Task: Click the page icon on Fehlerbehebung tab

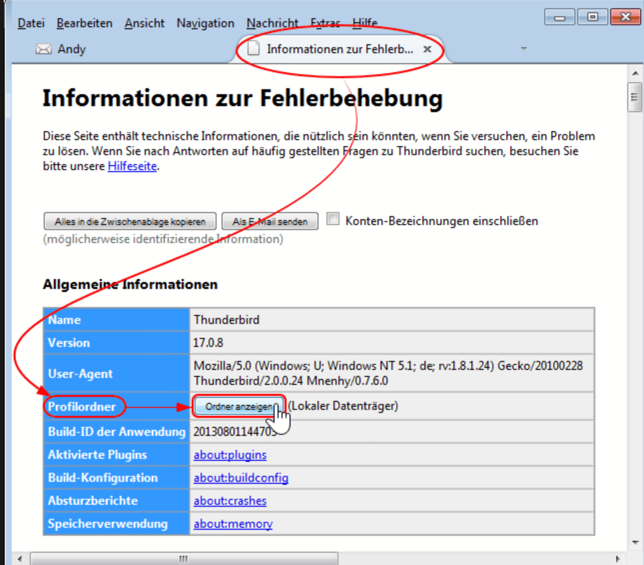Action: [253, 49]
